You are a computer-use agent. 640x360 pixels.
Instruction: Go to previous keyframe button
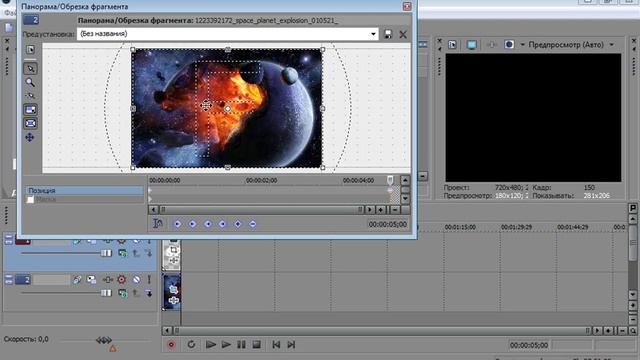pyautogui.click(x=192, y=224)
